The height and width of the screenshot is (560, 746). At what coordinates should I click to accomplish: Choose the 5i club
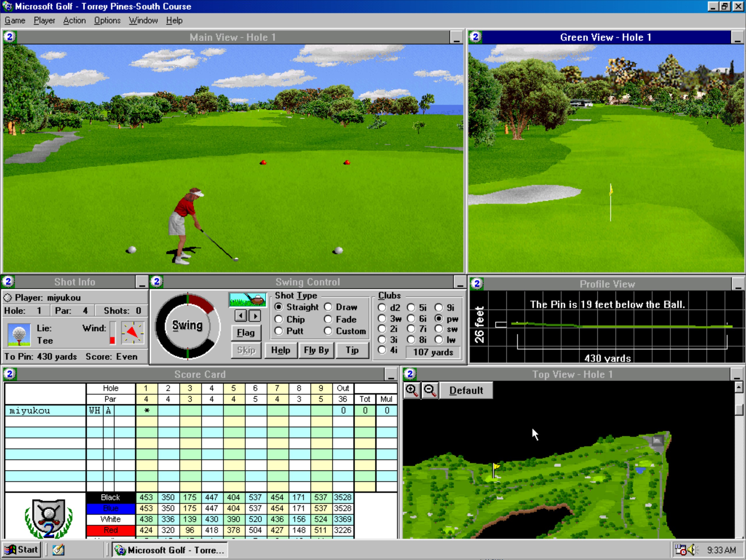417,308
